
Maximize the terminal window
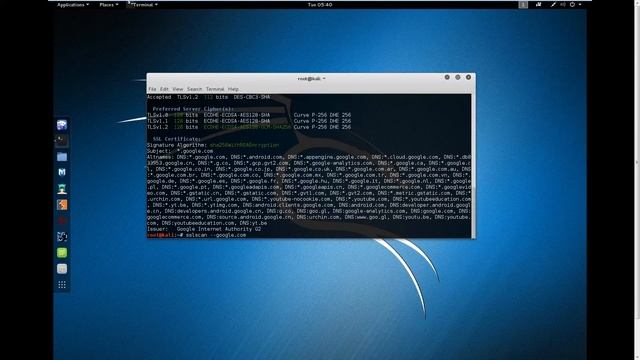(x=458, y=77)
